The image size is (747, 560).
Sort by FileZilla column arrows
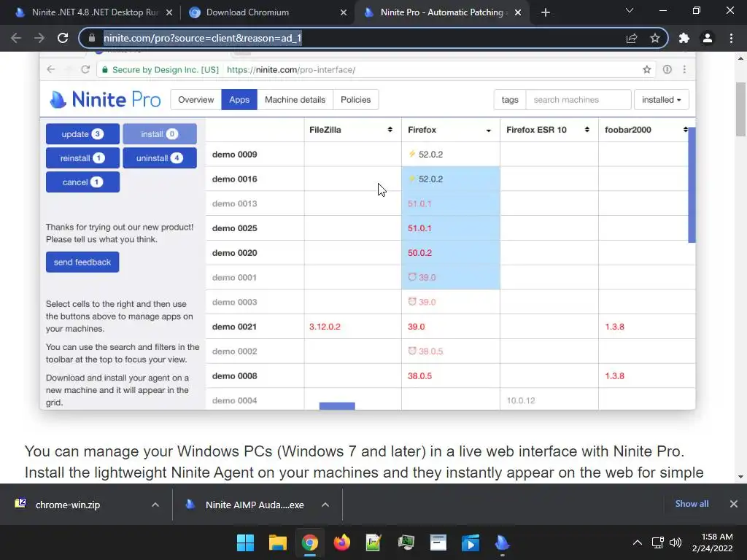pos(390,130)
